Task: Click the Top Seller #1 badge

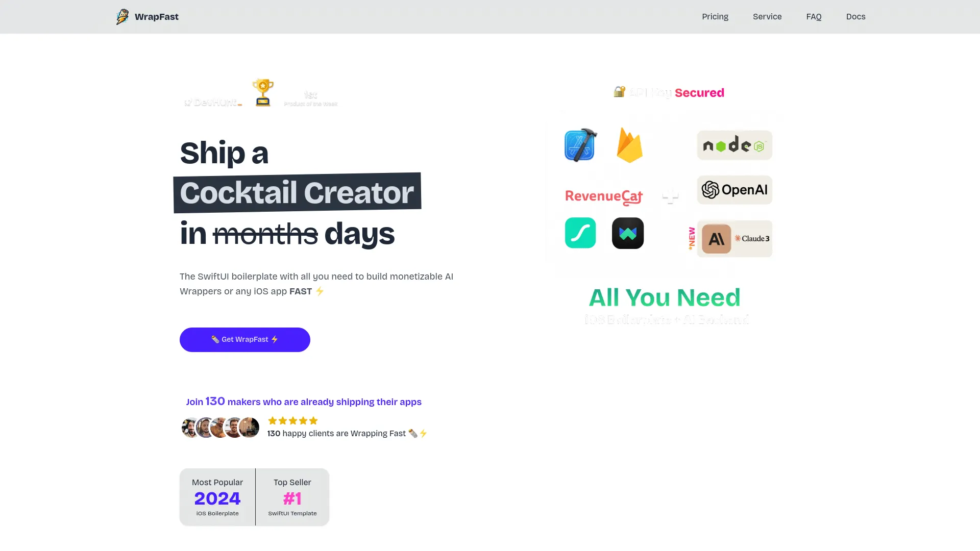Action: coord(292,497)
